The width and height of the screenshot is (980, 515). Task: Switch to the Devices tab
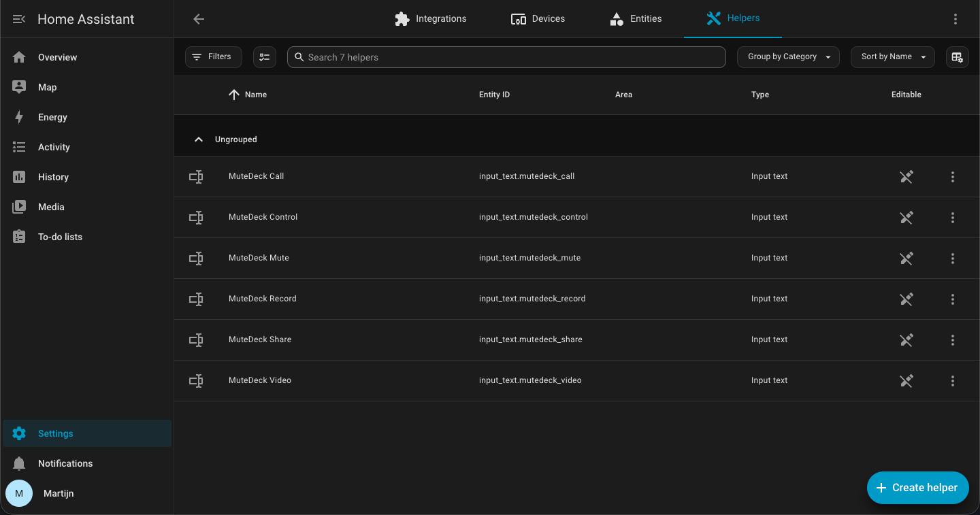[x=538, y=19]
